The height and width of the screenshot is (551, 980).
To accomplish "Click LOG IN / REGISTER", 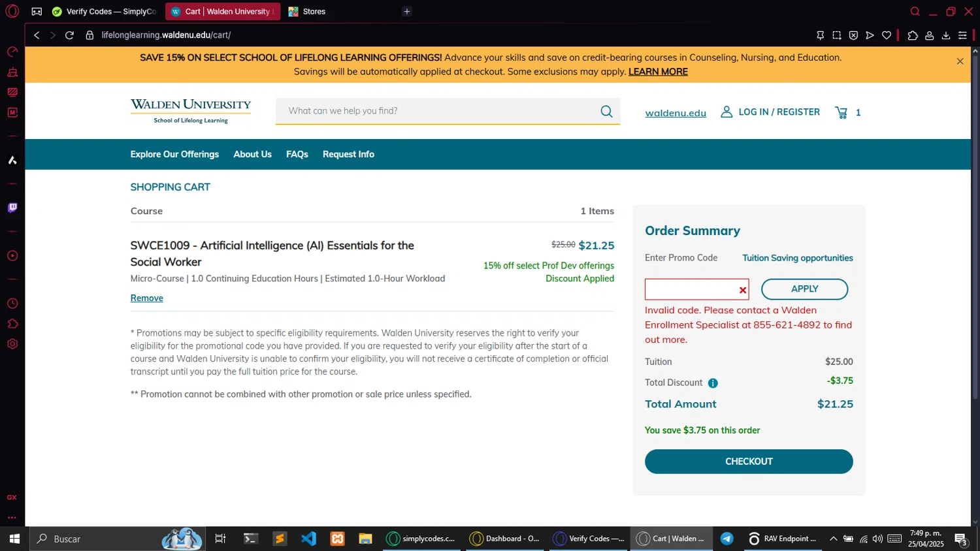I will 770,112.
